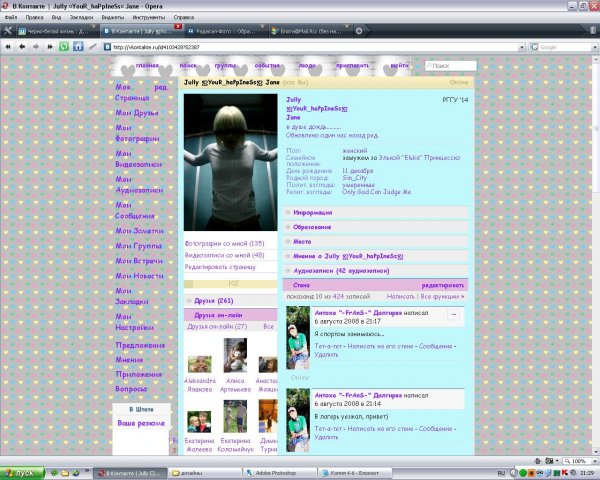Open Мои Новости in sidebar
This screenshot has width=600, height=480.
139,276
